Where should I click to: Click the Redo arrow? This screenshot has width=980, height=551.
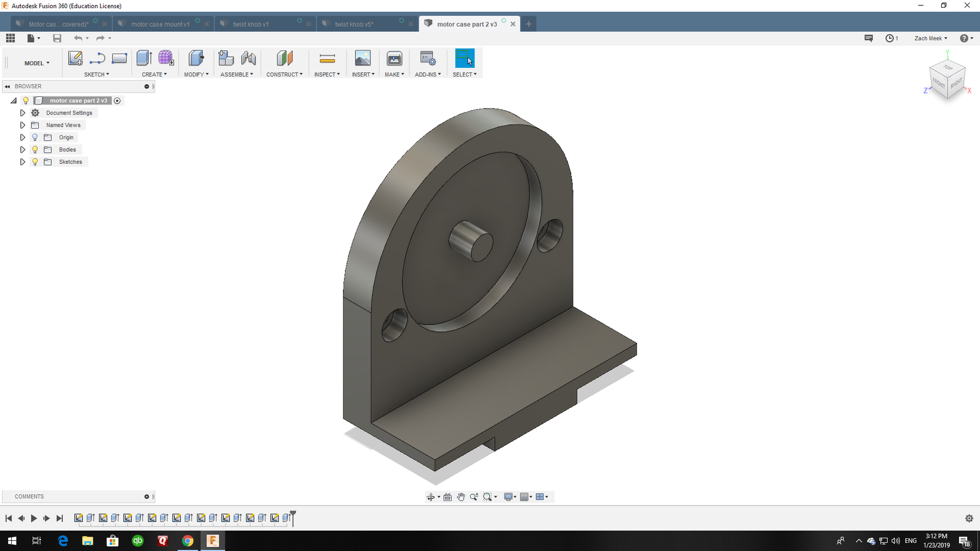click(x=100, y=38)
